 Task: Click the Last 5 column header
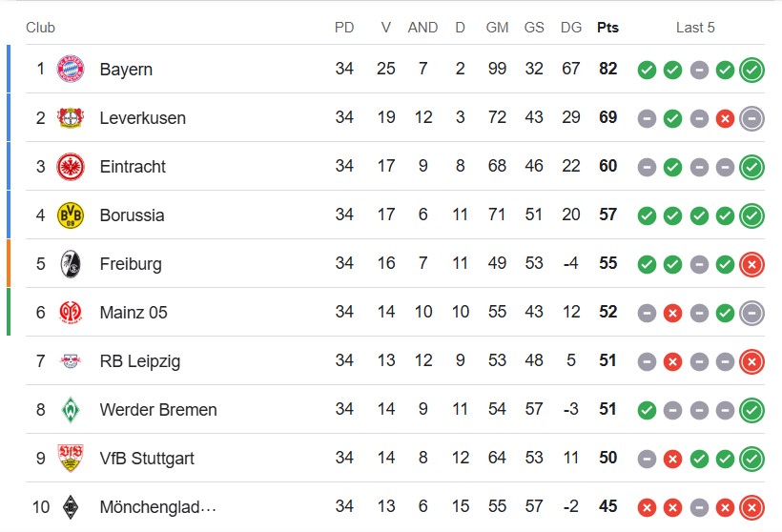(695, 28)
